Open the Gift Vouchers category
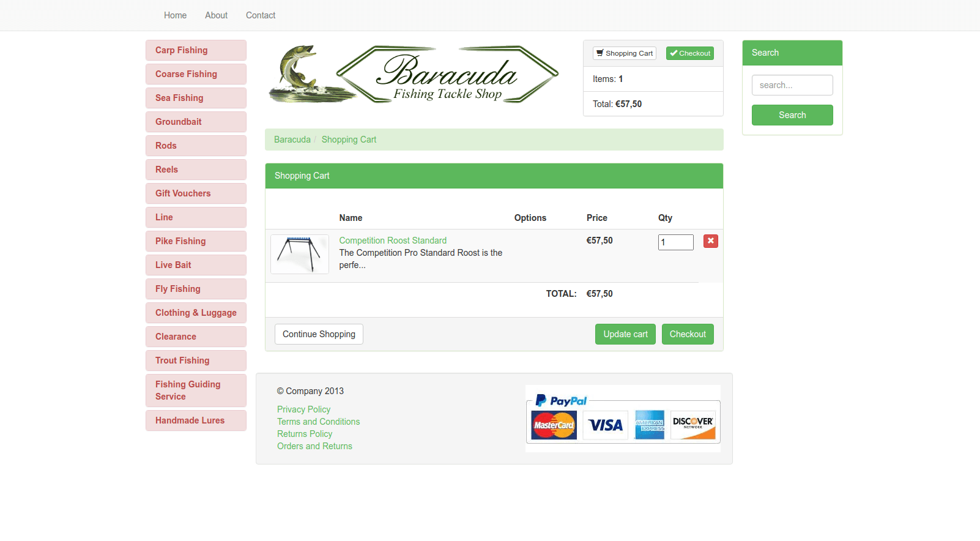The height and width of the screenshot is (541, 980). [x=196, y=193]
